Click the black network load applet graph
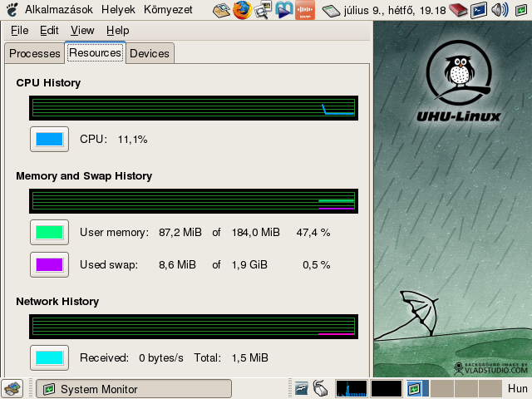 tap(386, 388)
